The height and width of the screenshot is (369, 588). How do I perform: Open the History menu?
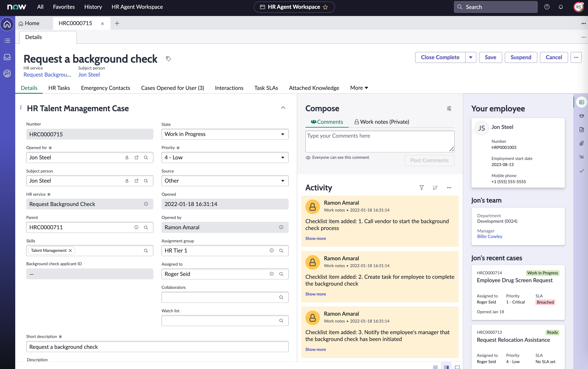pos(93,7)
